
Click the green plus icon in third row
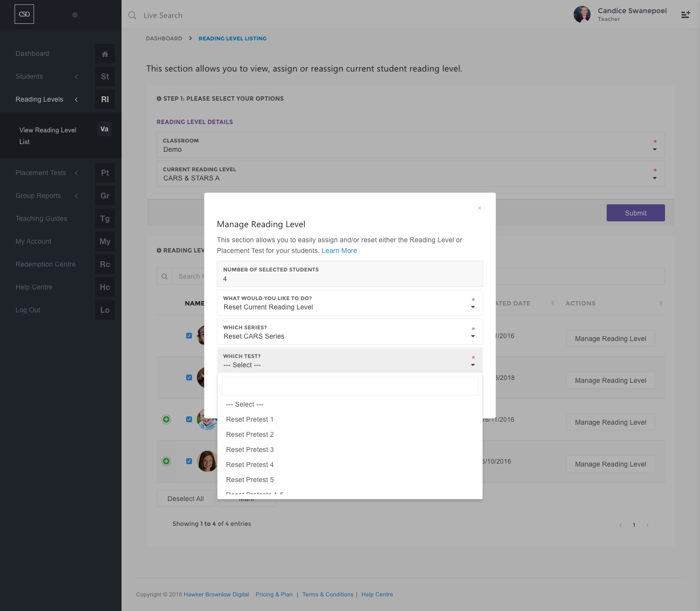coord(166,419)
